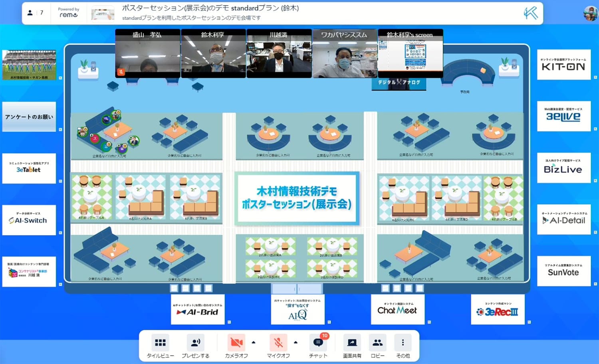Toggle the camera with カメラオフ button
Image resolution: width=599 pixels, height=364 pixels.
pyautogui.click(x=236, y=346)
